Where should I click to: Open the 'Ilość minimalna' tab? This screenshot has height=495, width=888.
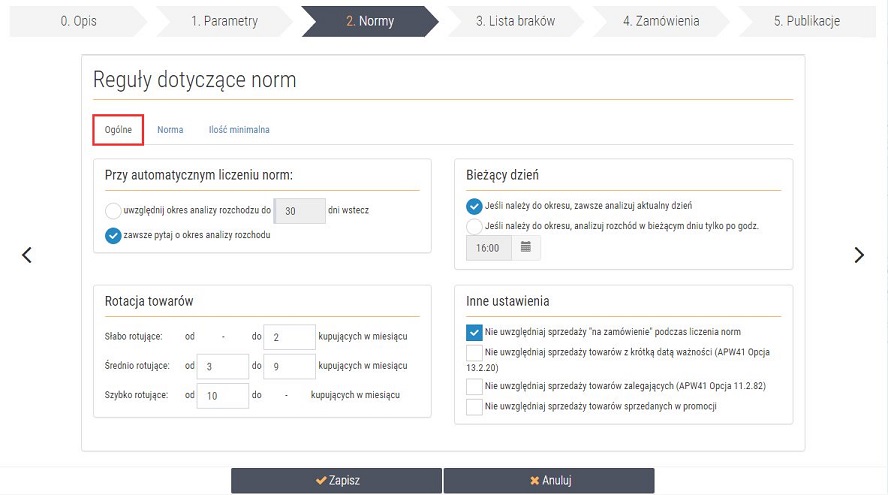point(239,130)
